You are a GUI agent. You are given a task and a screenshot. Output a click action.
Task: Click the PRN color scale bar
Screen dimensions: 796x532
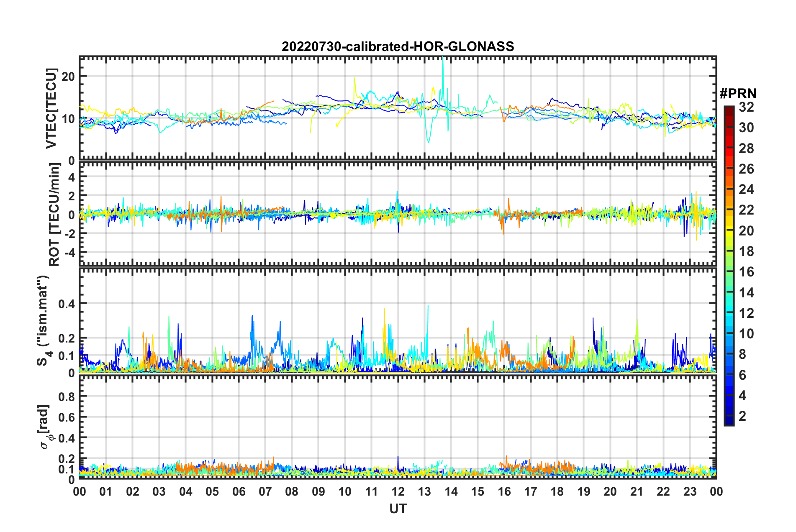(x=729, y=266)
